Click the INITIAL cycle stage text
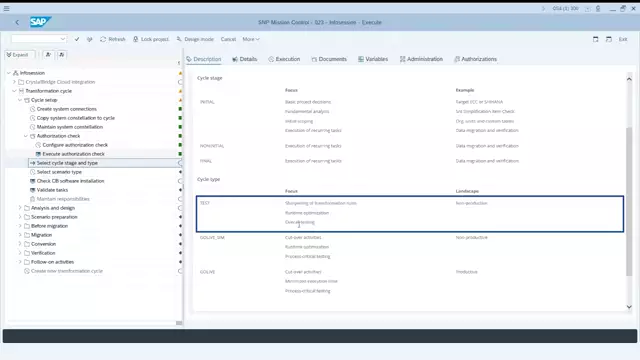The image size is (640, 360). (207, 102)
